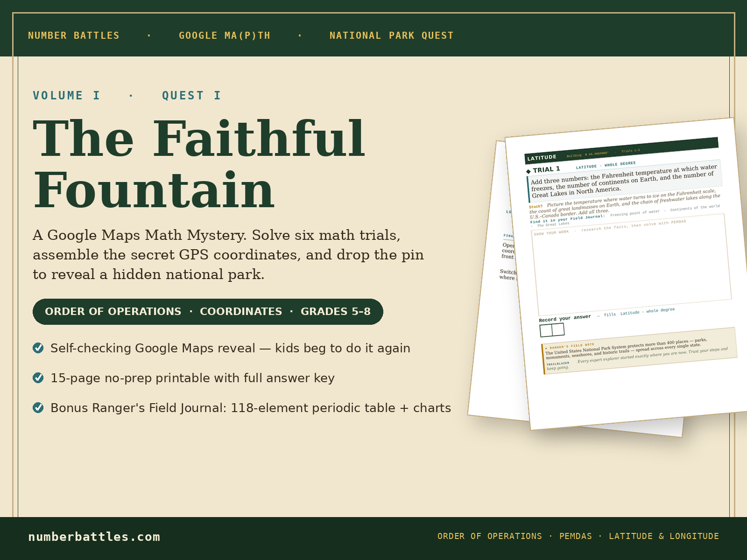Click "COORDINATES" in the dark pill badge
This screenshot has width=747, height=560.
click(241, 311)
